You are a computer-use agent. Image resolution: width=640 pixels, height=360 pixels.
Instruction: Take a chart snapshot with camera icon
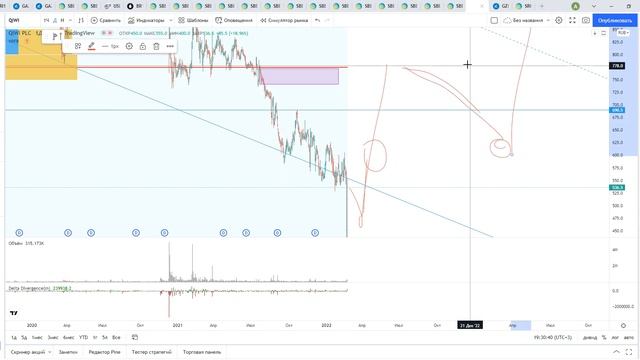tap(586, 20)
